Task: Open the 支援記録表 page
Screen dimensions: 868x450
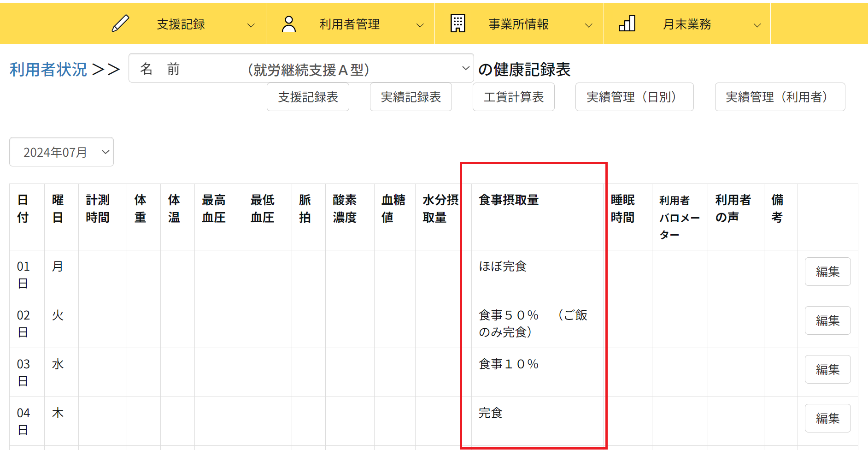Action: coord(308,97)
